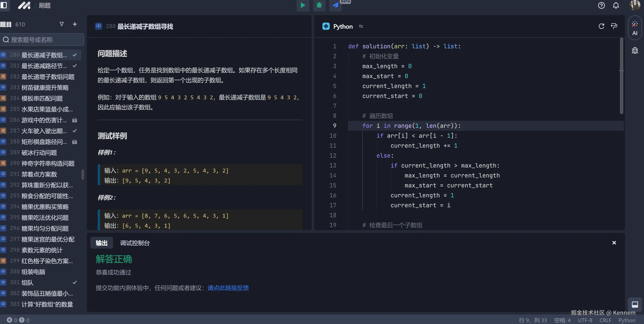Image resolution: width=644 pixels, height=324 pixels.
Task: Open the help question mark icon
Action: [601, 5]
